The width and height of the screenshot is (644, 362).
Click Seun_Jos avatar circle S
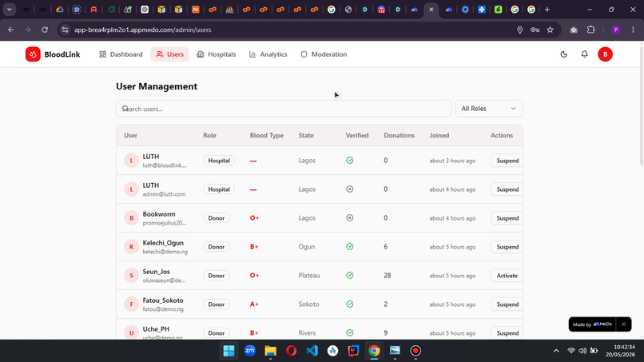point(131,276)
